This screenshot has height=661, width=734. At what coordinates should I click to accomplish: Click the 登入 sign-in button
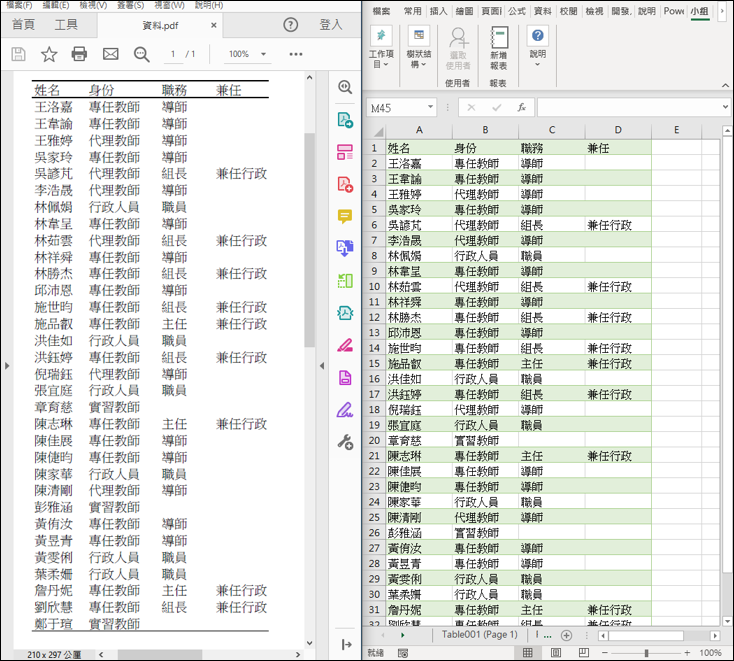click(331, 25)
